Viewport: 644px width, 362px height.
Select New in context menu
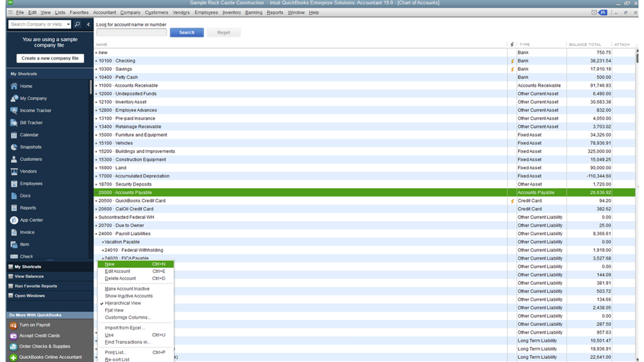click(x=135, y=264)
